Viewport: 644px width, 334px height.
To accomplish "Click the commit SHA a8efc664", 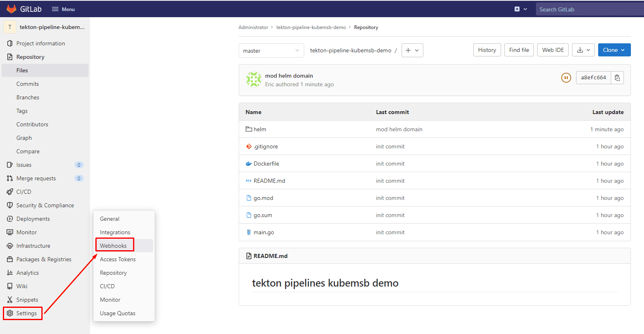I will [x=594, y=78].
